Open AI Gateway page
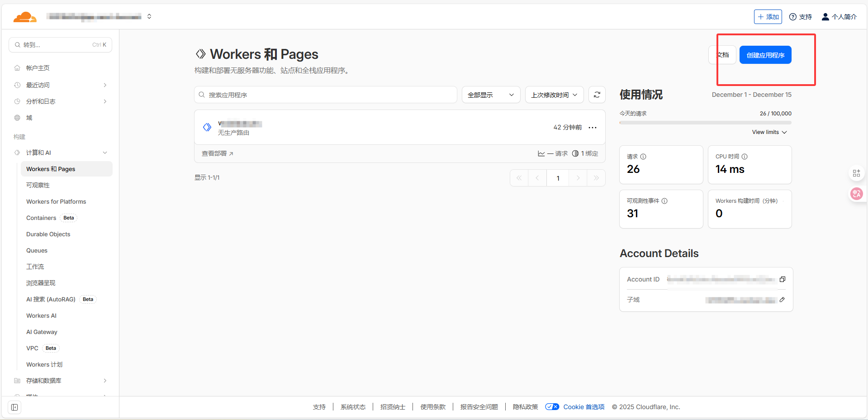This screenshot has height=420, width=868. [x=42, y=332]
